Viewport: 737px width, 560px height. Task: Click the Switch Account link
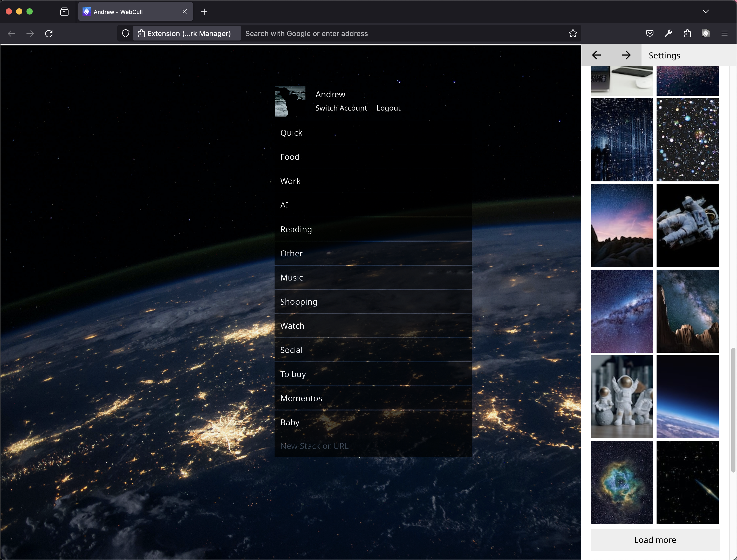341,108
